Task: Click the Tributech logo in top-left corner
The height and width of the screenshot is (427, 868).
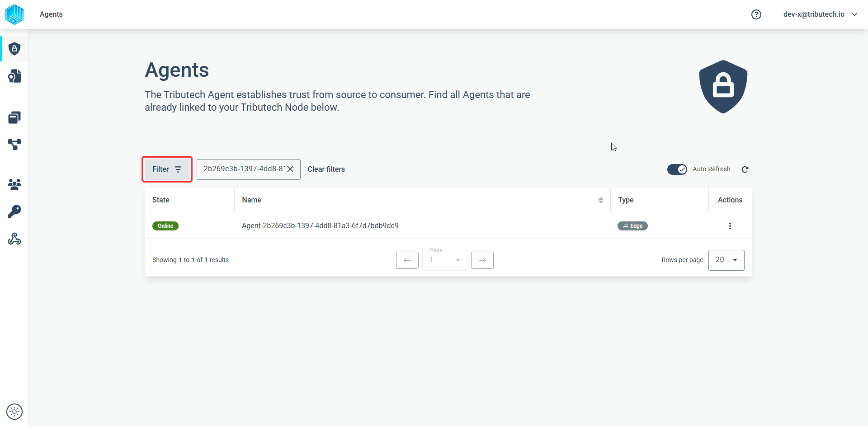Action: [14, 14]
